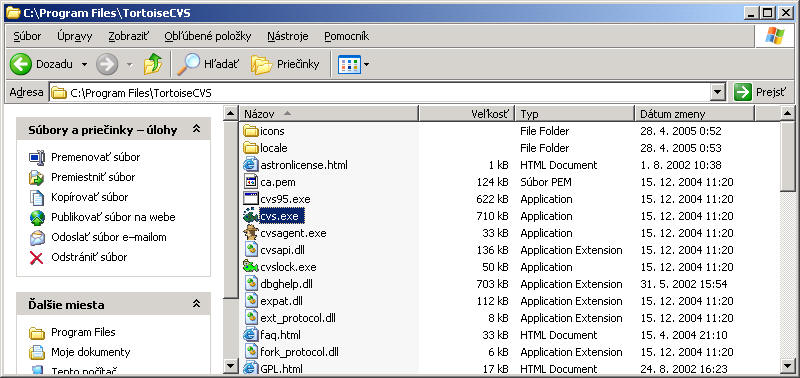Sort by the Názov column header
Viewport: 800px width, 378px height.
(x=329, y=114)
